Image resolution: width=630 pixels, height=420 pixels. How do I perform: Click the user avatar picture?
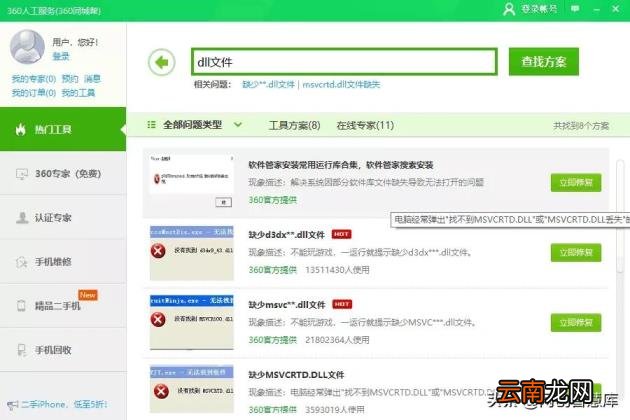tap(27, 47)
